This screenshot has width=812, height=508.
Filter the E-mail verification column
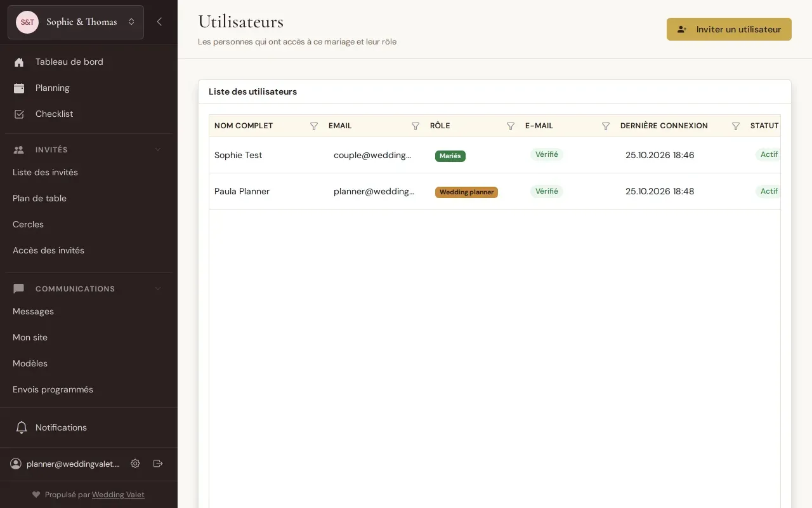coord(606,126)
